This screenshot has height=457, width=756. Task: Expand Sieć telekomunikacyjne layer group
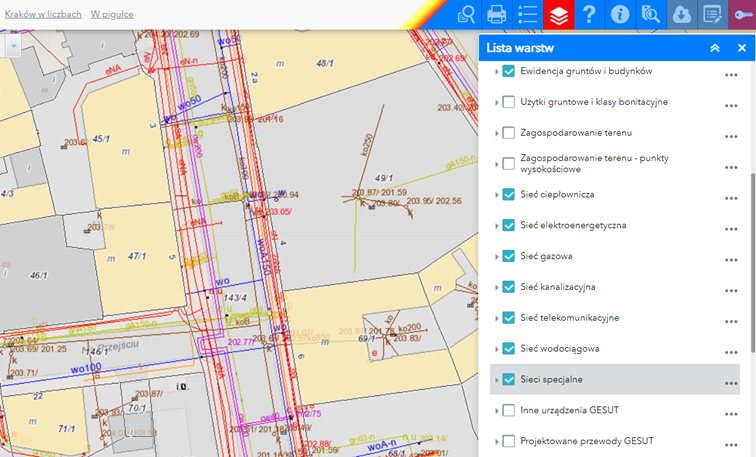[x=496, y=318]
